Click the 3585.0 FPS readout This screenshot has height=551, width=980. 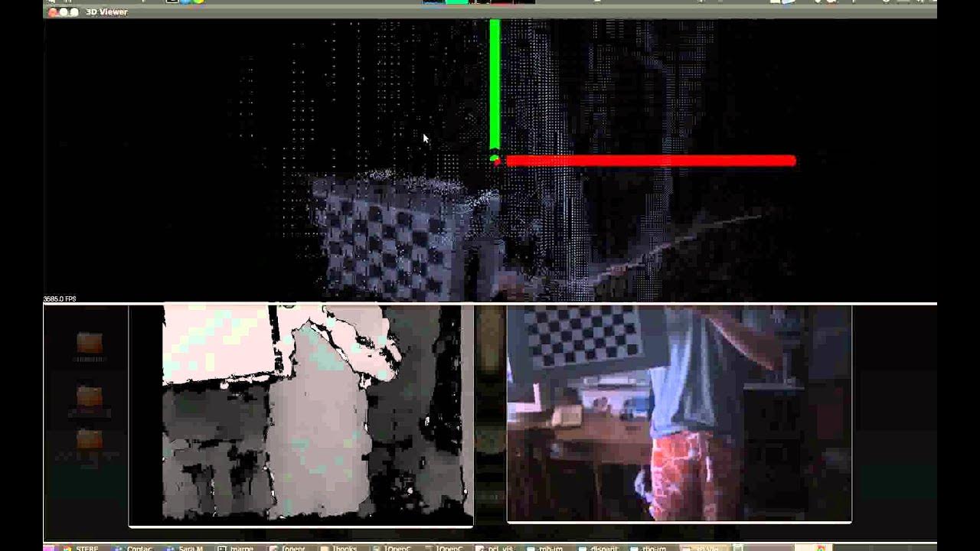pyautogui.click(x=60, y=299)
